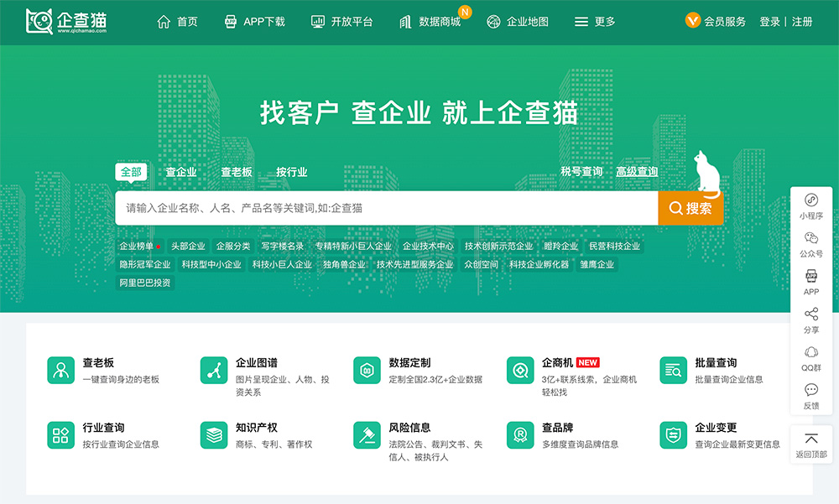Click the 写字楼名录 tag
This screenshot has height=504, width=839.
tap(283, 246)
